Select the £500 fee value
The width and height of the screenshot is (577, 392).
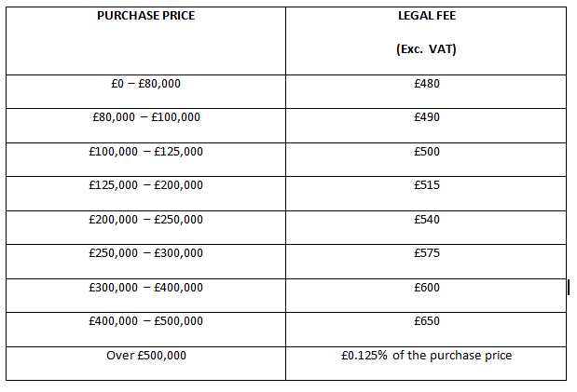(x=427, y=152)
